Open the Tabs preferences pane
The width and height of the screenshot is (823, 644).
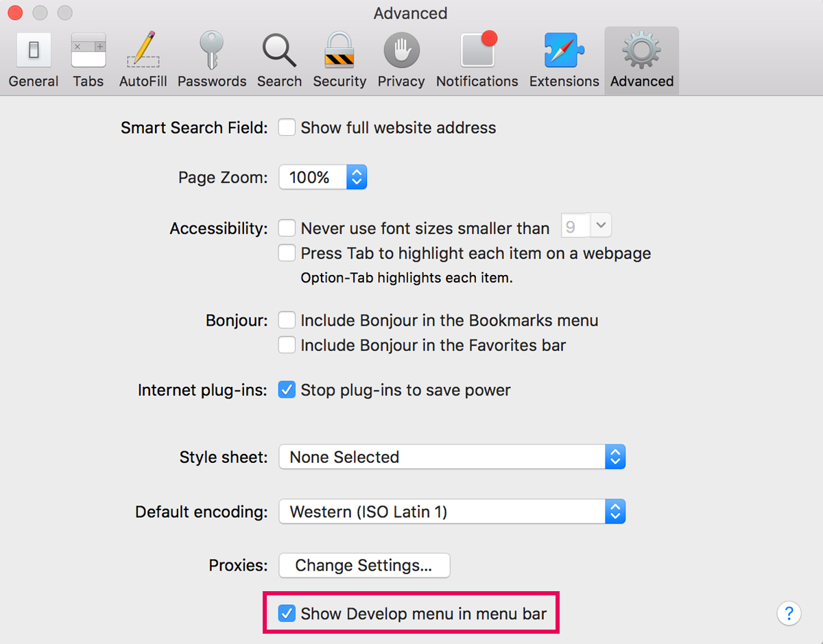[88, 60]
